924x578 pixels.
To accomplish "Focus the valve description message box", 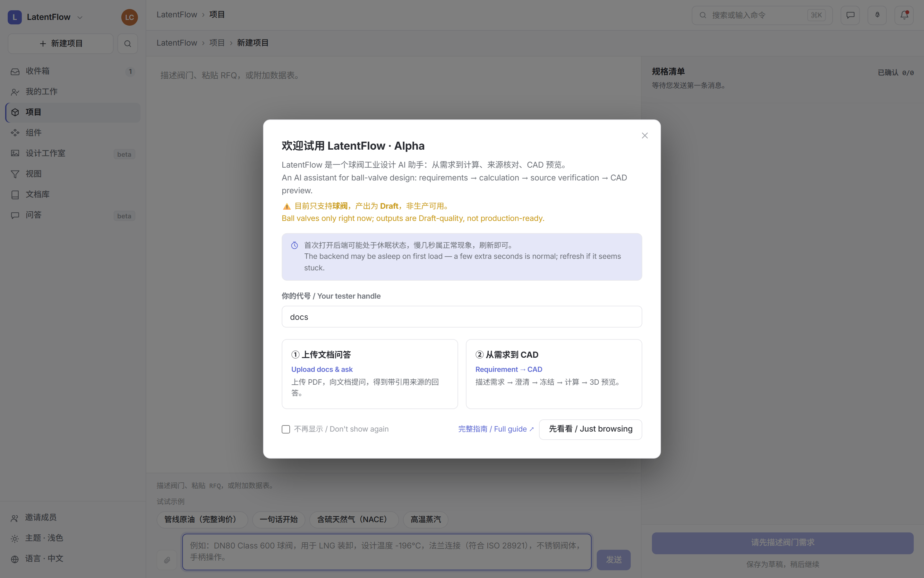I will point(387,552).
